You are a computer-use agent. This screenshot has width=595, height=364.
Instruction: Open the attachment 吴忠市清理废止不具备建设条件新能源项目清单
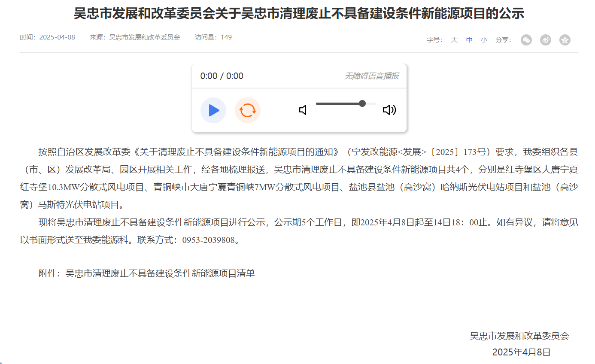click(x=160, y=273)
